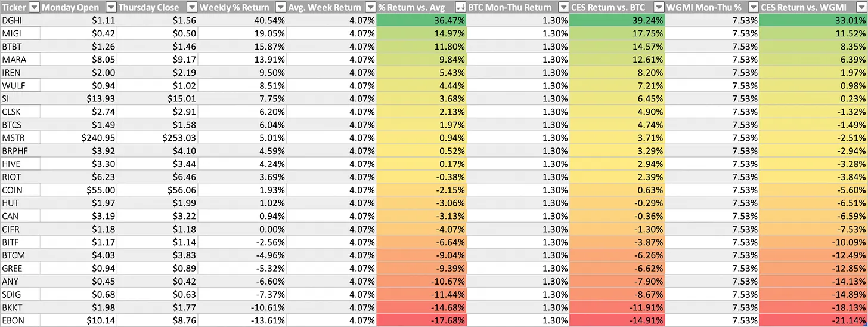Open WGMI Mon-Thu % filter dropdown

754,7
